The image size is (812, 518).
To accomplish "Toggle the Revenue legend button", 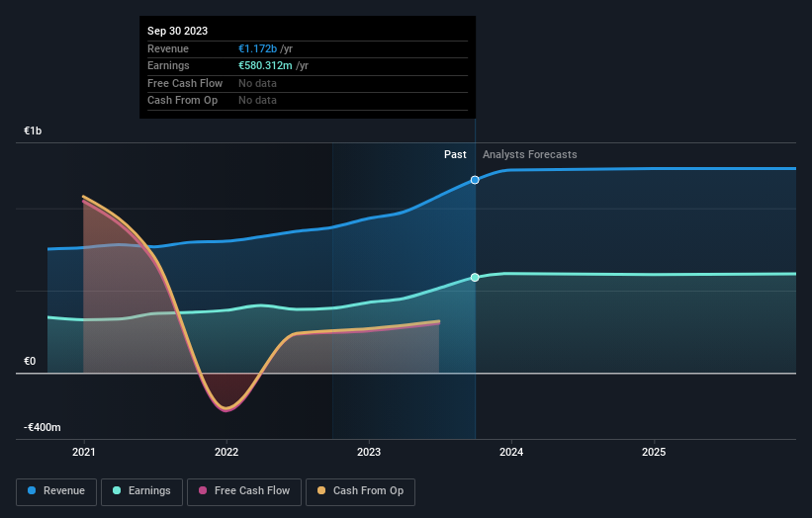I will point(56,491).
